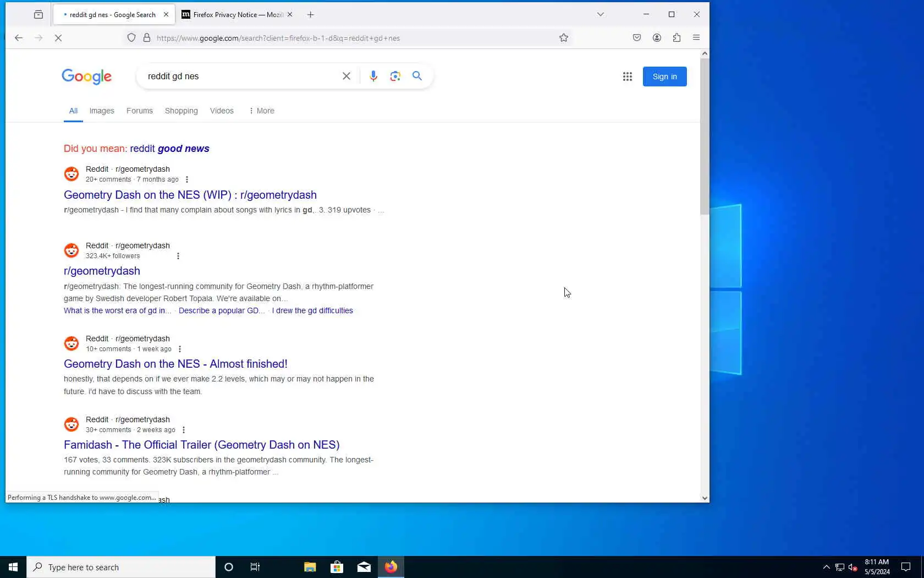Open Task View on the taskbar
The height and width of the screenshot is (578, 924).
[x=255, y=567]
